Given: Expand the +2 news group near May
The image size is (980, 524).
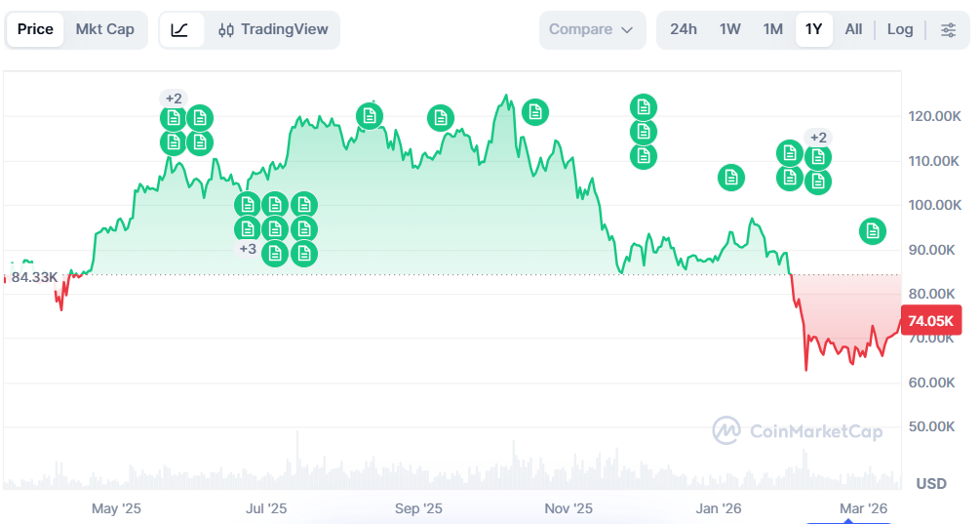Looking at the screenshot, I should coord(173,99).
